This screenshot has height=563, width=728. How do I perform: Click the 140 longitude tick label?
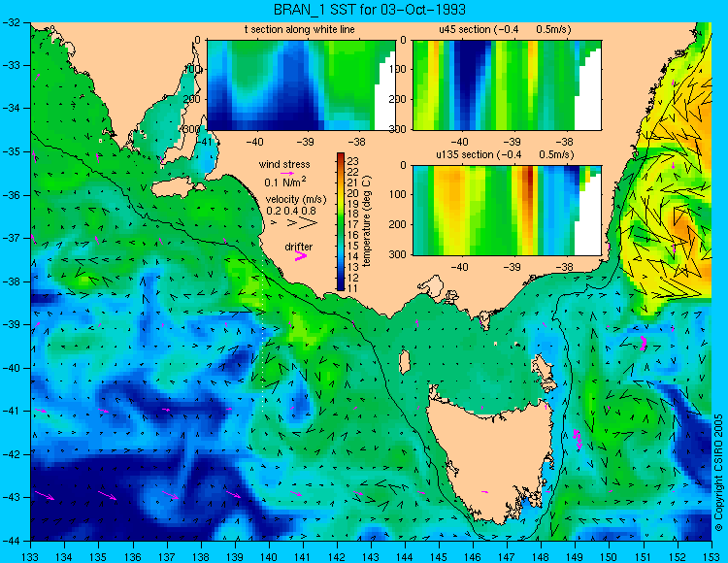pyautogui.click(x=268, y=557)
